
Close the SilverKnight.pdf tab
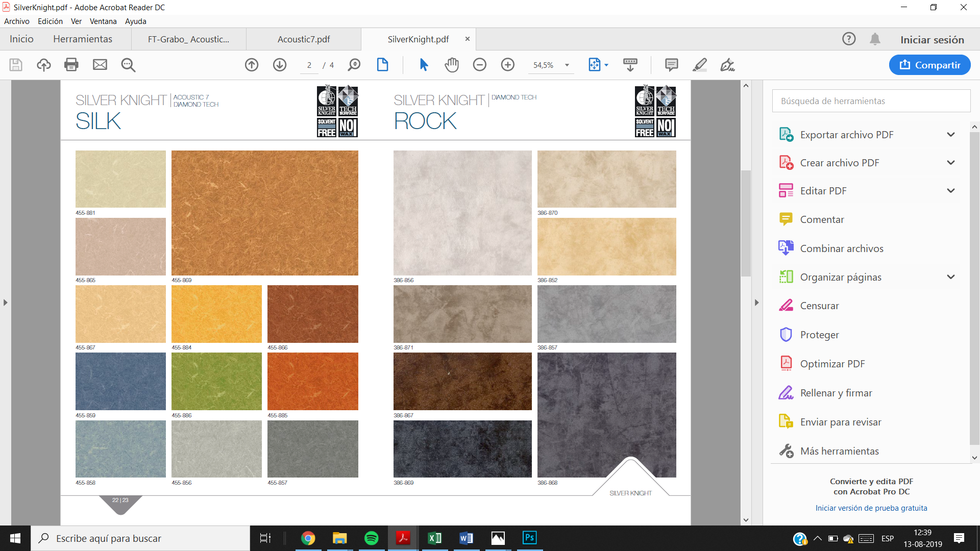(x=467, y=39)
